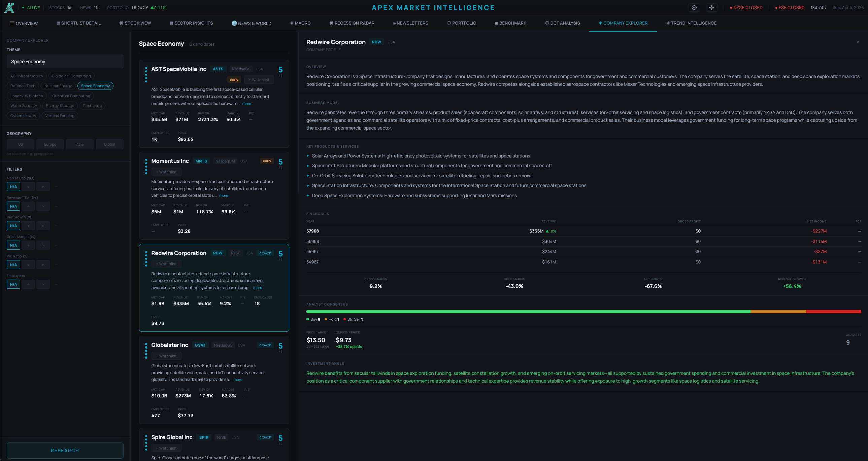Click the DCF Analysis icon
The image size is (868, 461).
pos(547,23)
